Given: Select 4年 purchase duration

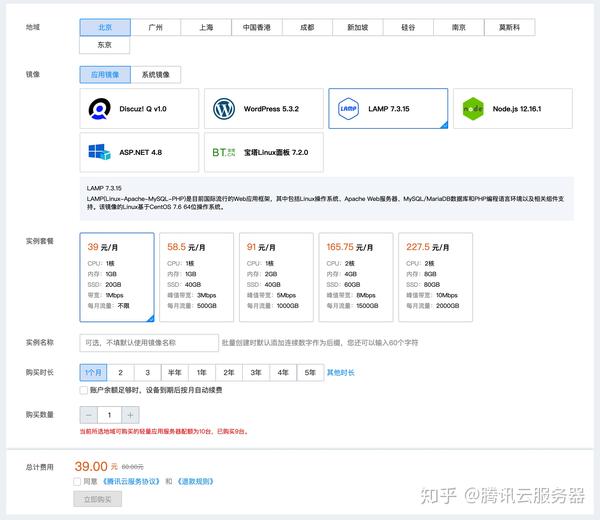Looking at the screenshot, I should tap(283, 372).
